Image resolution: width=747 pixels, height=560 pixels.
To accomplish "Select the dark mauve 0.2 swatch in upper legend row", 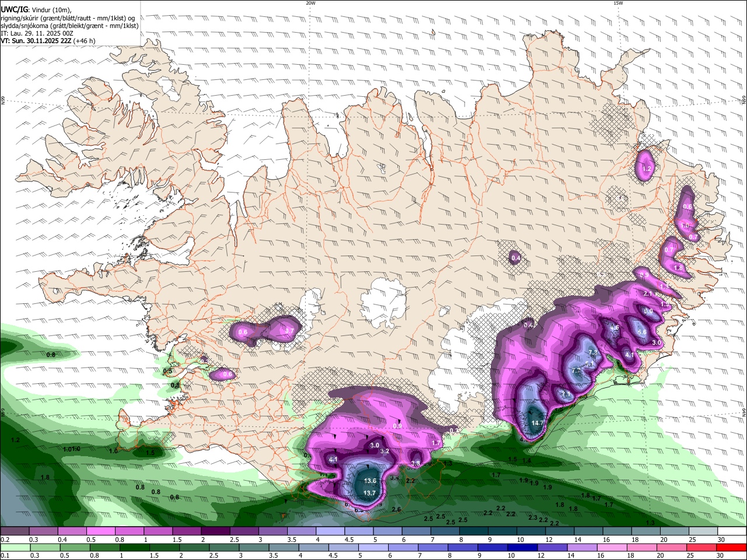I will [15, 531].
